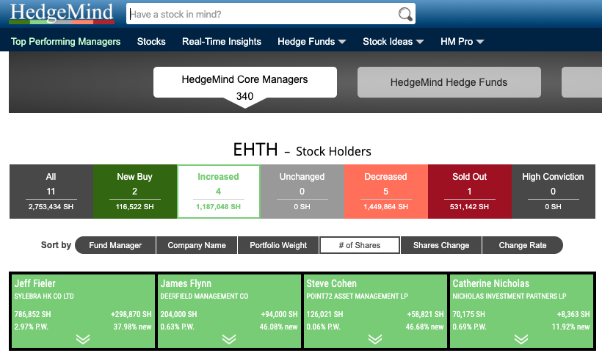Click the +94,000 SH change value
Image resolution: width=602 pixels, height=364 pixels.
pyautogui.click(x=279, y=314)
